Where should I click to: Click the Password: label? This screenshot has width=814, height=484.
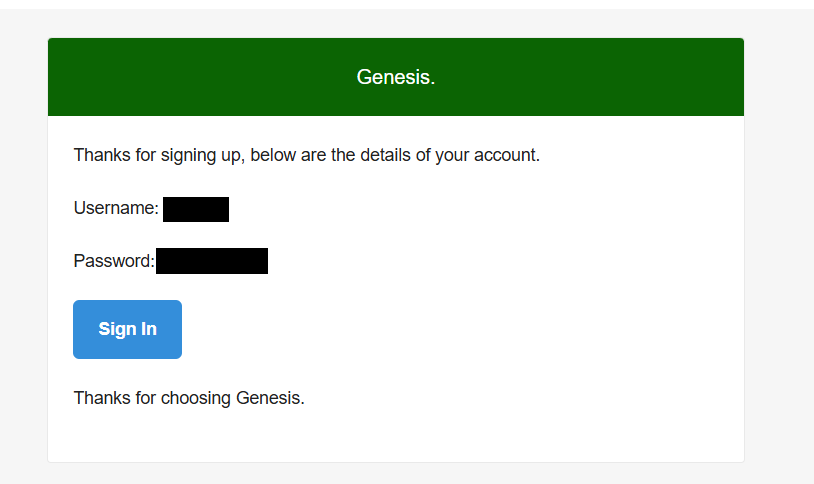114,261
